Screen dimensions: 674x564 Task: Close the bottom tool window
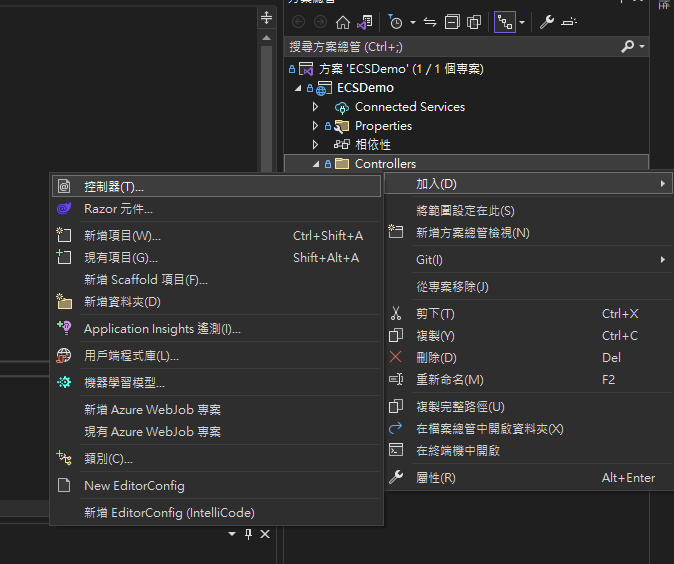(x=265, y=534)
